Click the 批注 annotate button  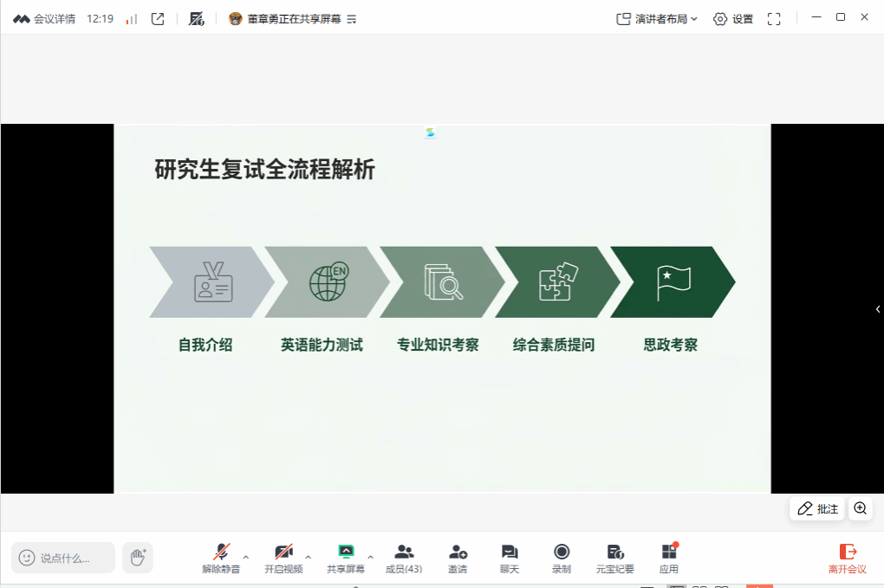(x=817, y=508)
